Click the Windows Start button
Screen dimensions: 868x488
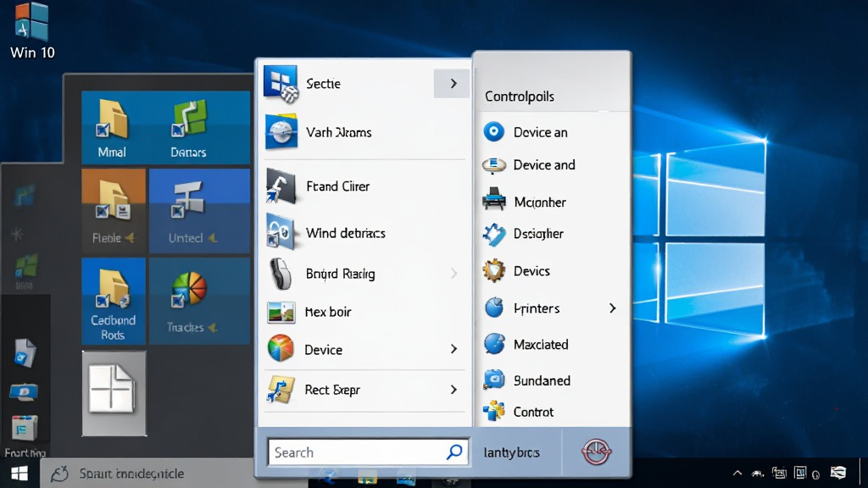pyautogui.click(x=19, y=474)
